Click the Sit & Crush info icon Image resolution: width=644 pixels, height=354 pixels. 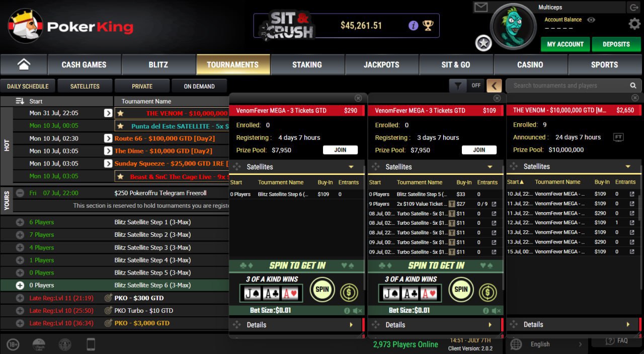coord(413,26)
